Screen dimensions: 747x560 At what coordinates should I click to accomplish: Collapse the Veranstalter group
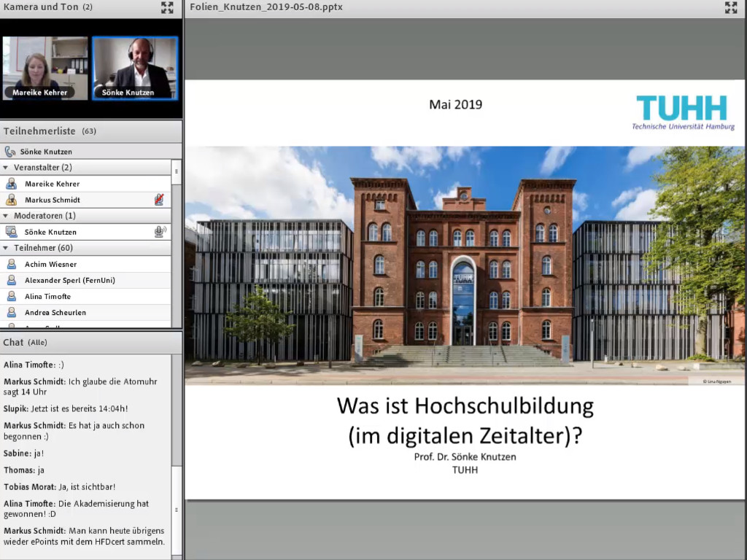click(6, 168)
